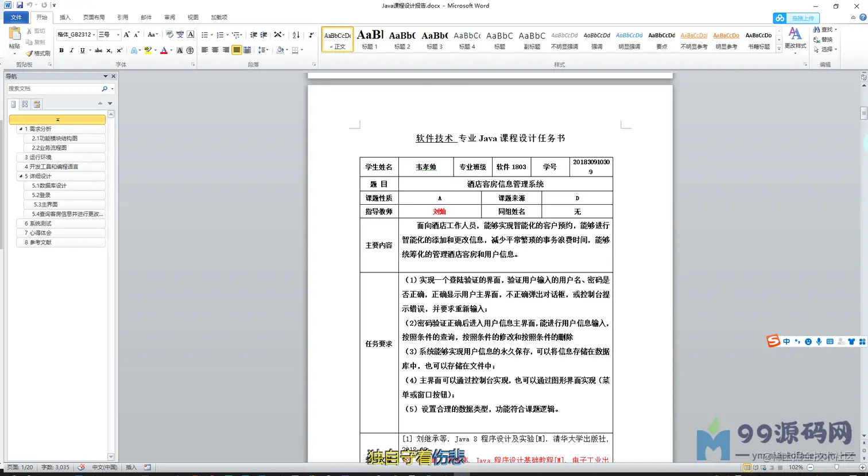Click the search magnifier in navigation pane
The image size is (868, 476).
(104, 89)
